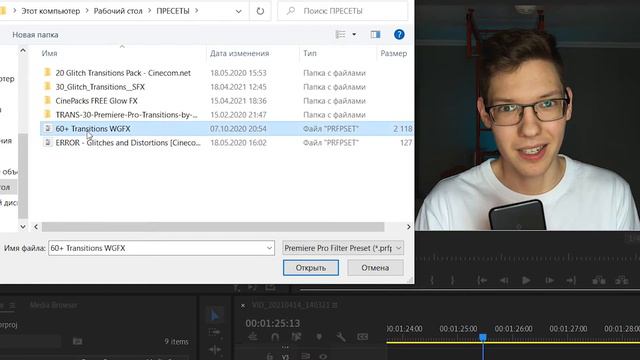Open timeline display settings wrench
The image size is (640, 360).
341,337
